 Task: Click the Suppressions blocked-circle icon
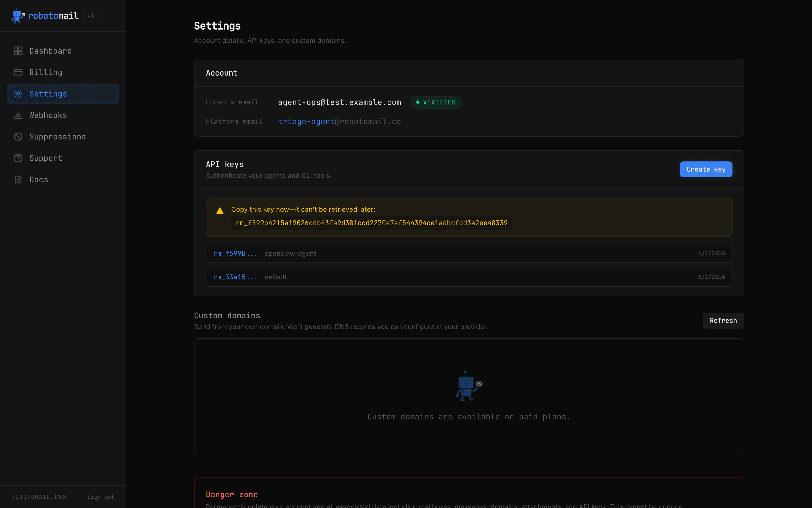tap(18, 137)
